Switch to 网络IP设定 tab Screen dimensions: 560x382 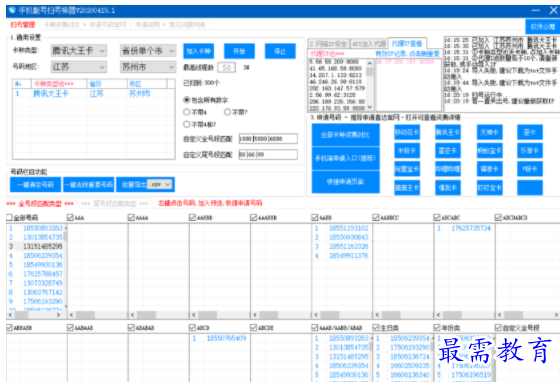329,44
